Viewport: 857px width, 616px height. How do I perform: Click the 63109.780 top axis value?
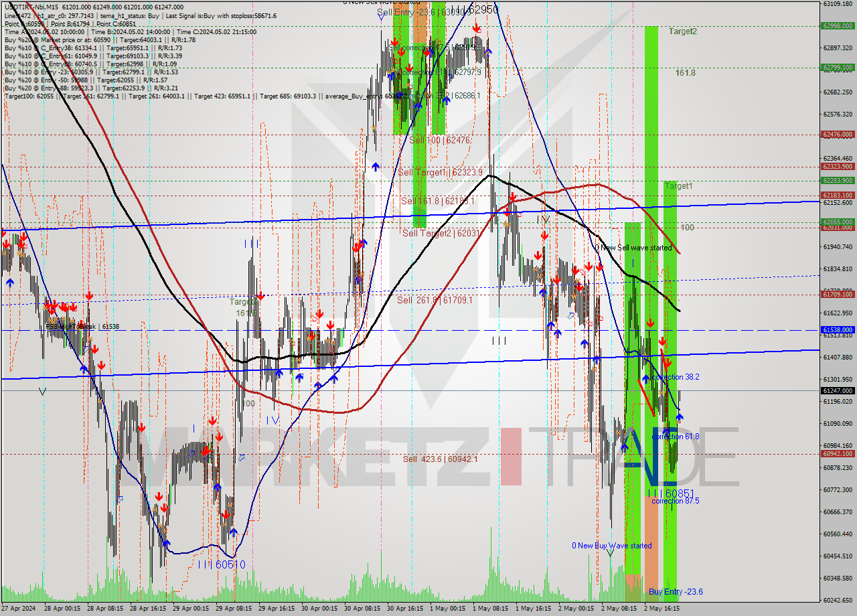click(837, 3)
